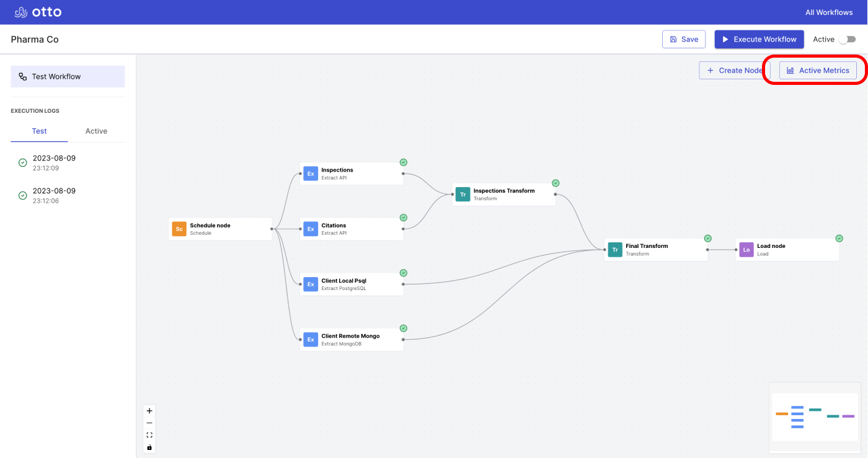Switch to Test logs tab
This screenshot has width=868, height=458.
click(39, 131)
